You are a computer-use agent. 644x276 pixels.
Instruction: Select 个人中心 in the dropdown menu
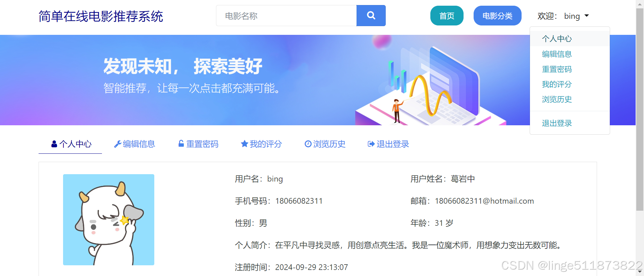point(570,39)
